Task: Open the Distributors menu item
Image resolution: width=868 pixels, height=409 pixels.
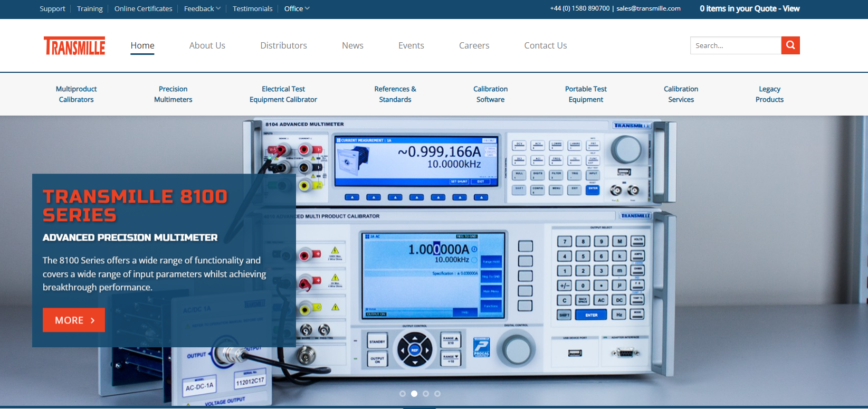Action: coord(283,45)
